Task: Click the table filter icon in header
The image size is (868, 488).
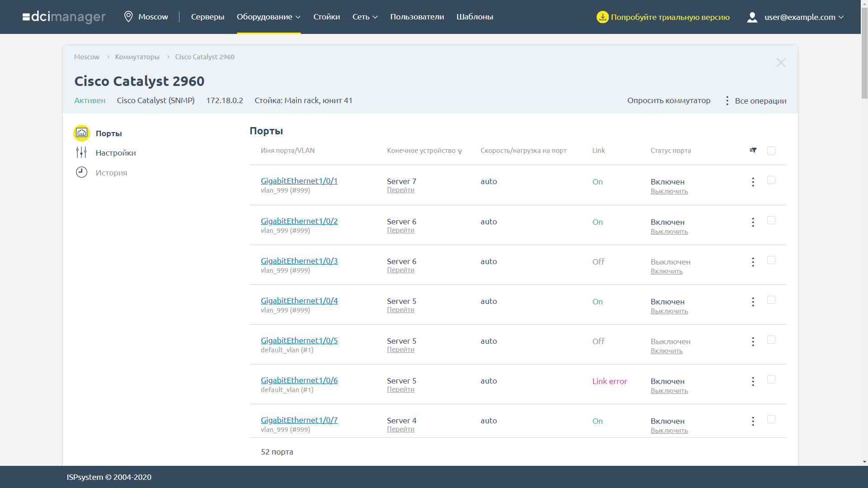Action: point(753,150)
